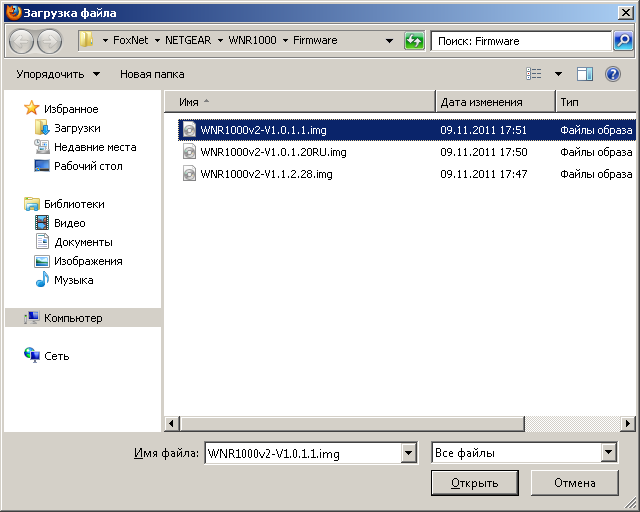This screenshot has width=640, height=512.
Task: Expand the arrow after NETGEAR breadcrumb
Action: tap(220, 40)
